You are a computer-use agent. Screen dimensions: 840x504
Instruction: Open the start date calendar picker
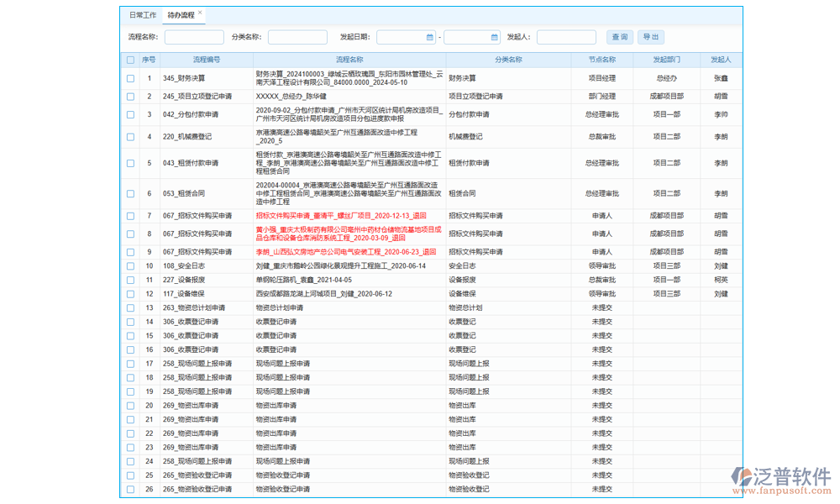point(429,38)
